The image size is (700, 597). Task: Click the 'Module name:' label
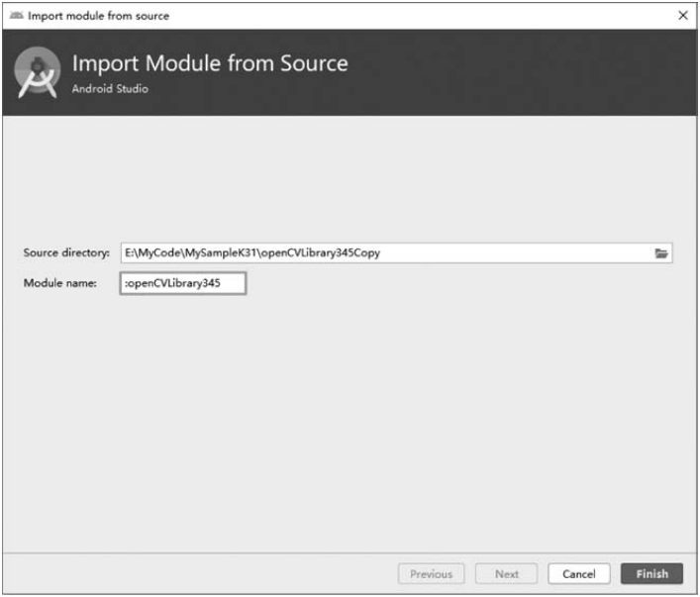(60, 283)
